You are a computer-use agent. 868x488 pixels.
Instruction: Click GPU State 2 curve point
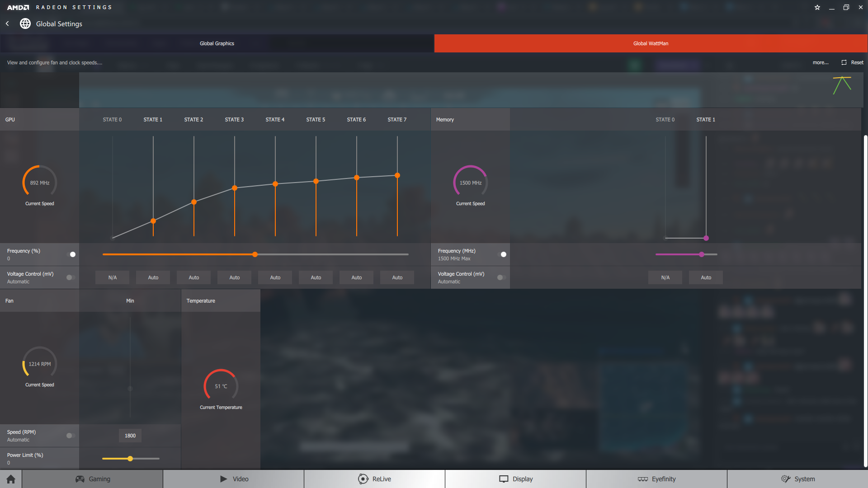[194, 202]
